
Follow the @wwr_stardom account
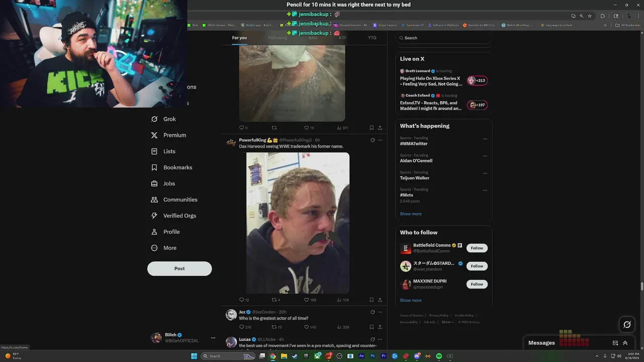coord(477,266)
